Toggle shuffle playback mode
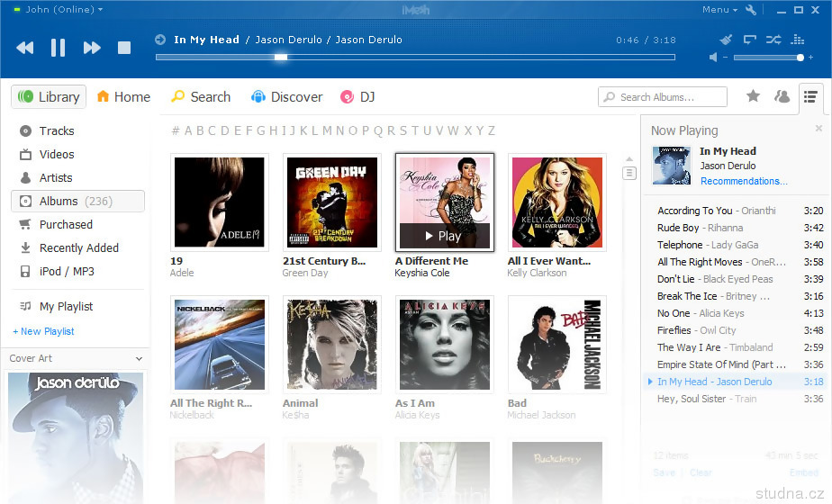The image size is (832, 504). click(x=773, y=40)
